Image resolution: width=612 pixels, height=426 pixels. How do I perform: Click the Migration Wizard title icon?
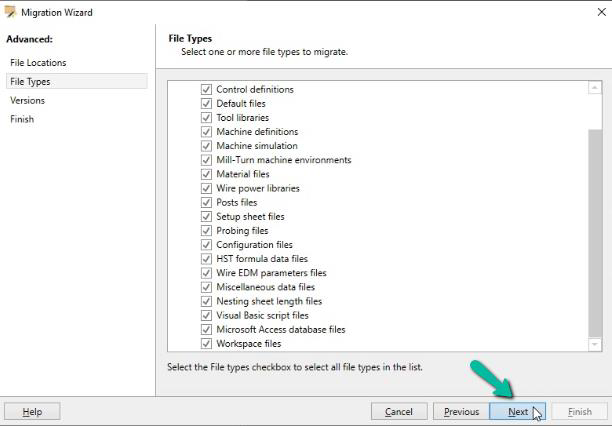click(x=11, y=12)
